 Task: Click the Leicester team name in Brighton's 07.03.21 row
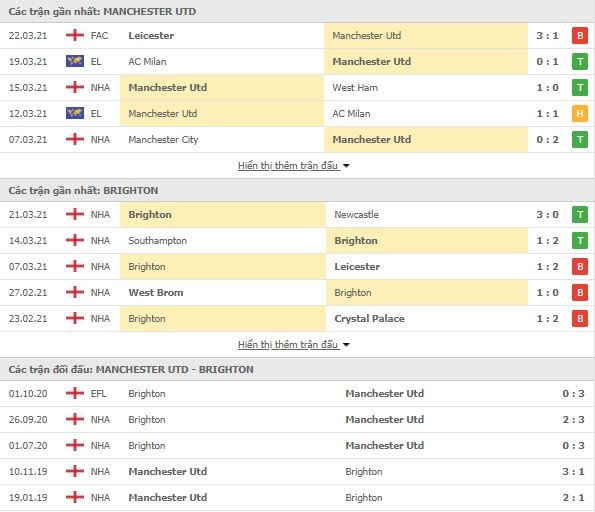[357, 267]
